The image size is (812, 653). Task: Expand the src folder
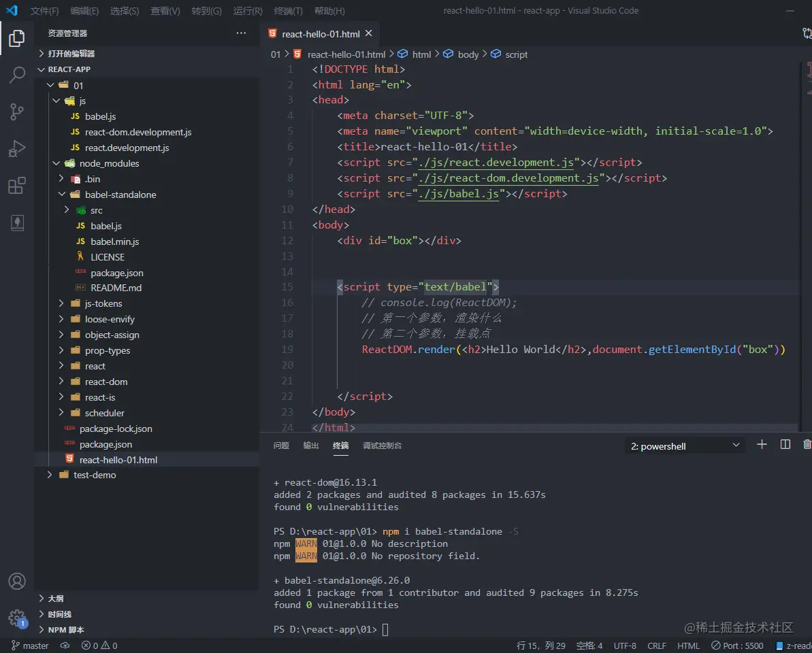(67, 210)
